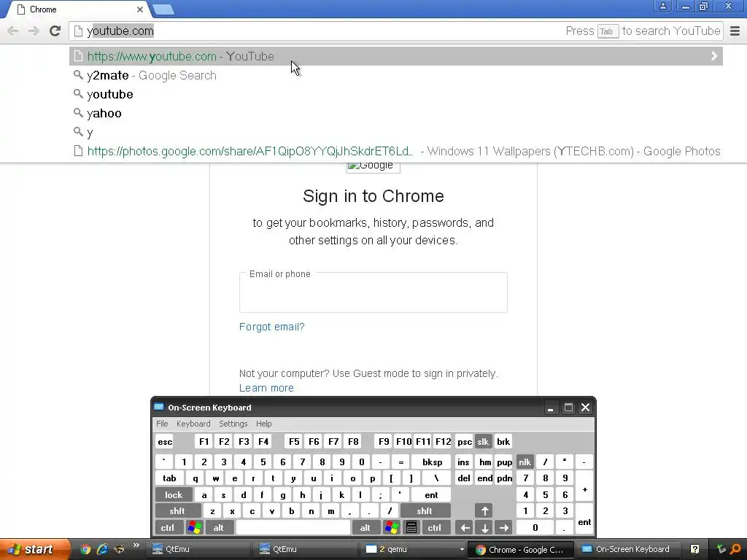Toggle the right shft key
Image resolution: width=747 pixels, height=560 pixels.
(x=425, y=511)
